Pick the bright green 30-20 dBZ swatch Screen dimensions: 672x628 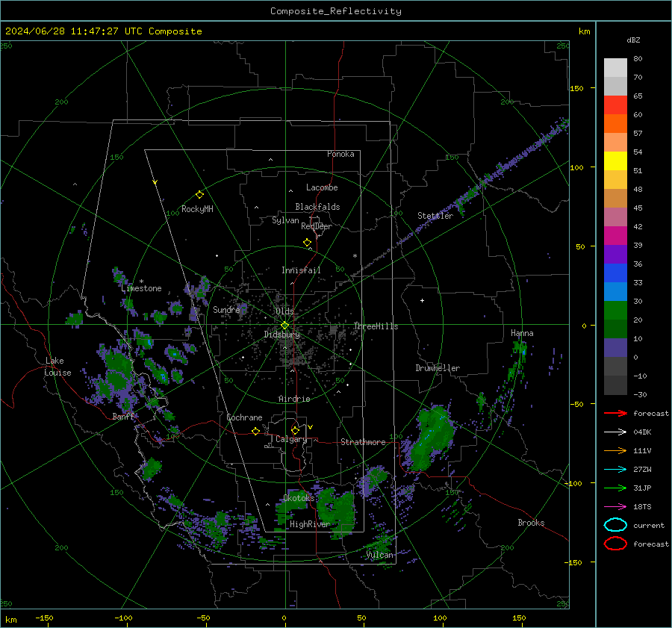coord(615,311)
